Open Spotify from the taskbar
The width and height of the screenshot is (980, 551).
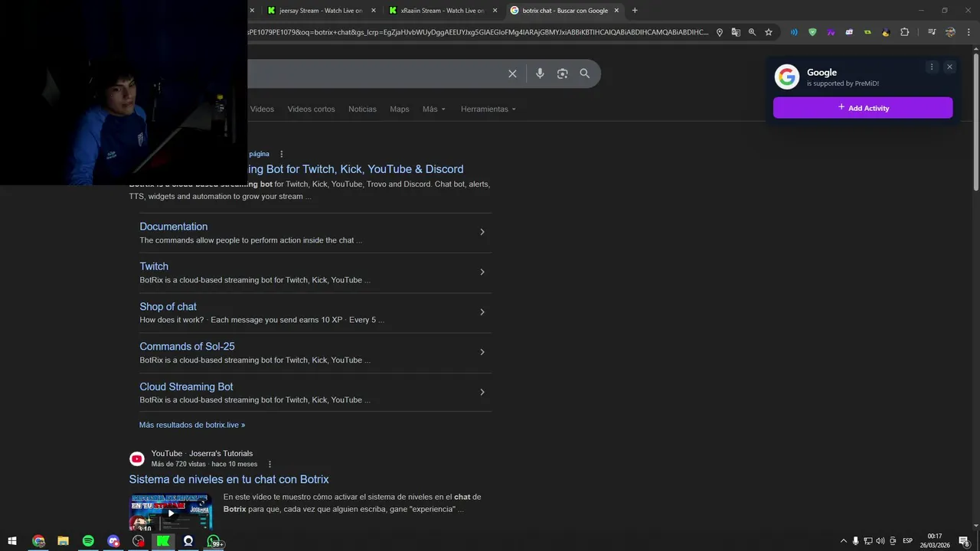coord(88,541)
